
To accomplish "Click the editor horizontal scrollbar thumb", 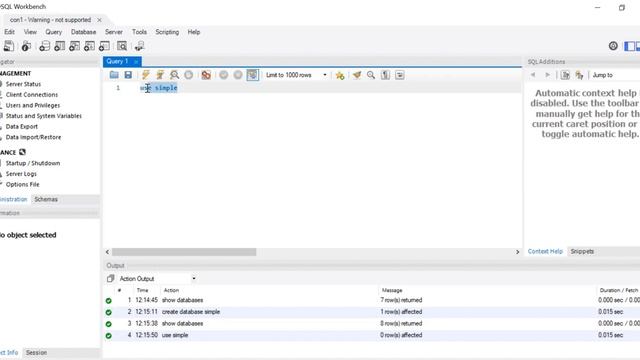I will [184, 252].
